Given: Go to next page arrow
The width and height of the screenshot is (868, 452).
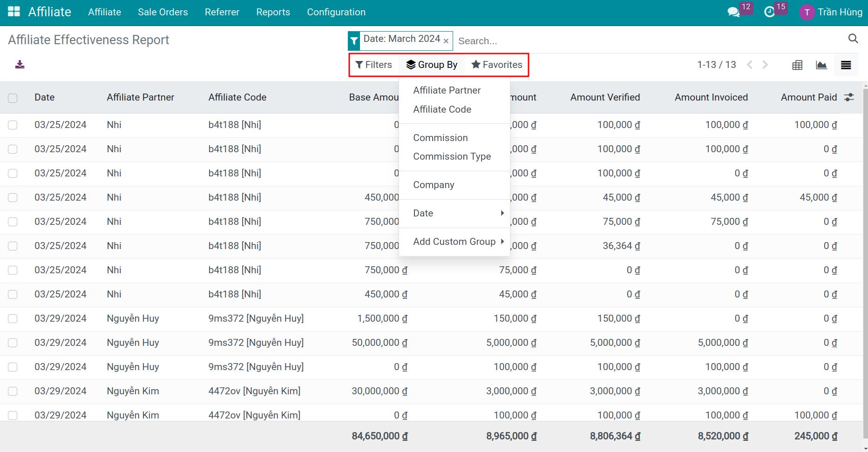Looking at the screenshot, I should (x=765, y=65).
